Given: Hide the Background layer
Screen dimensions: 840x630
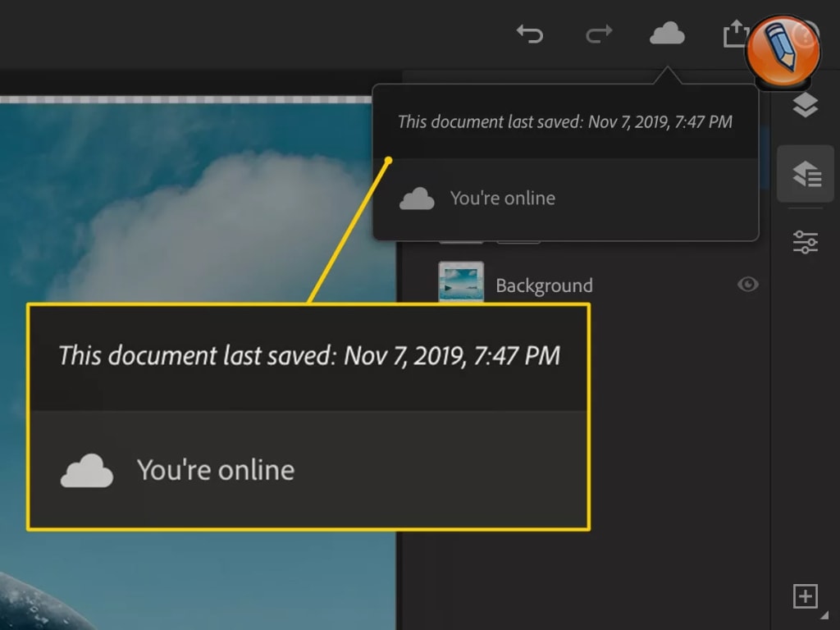Looking at the screenshot, I should [748, 284].
